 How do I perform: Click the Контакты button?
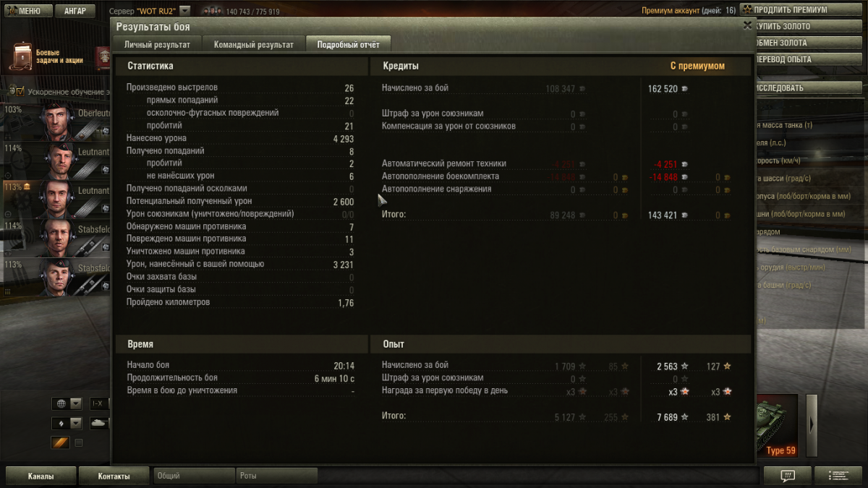(x=114, y=476)
